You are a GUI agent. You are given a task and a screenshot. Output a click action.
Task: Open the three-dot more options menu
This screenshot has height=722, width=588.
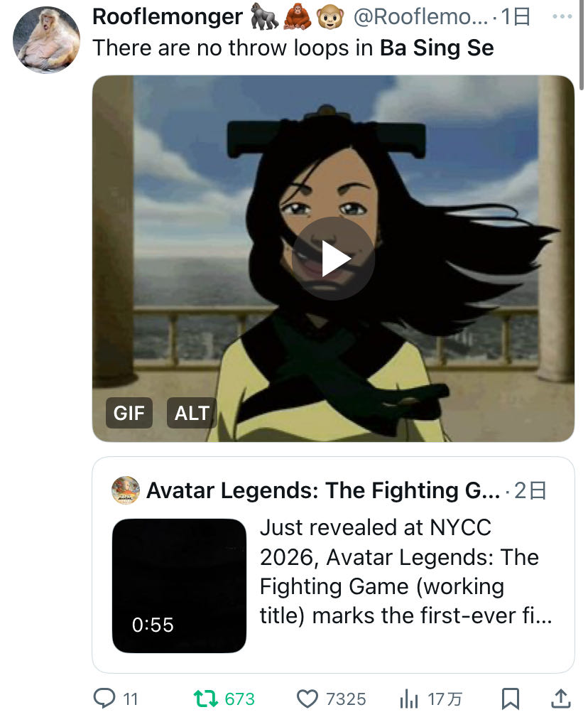click(562, 16)
